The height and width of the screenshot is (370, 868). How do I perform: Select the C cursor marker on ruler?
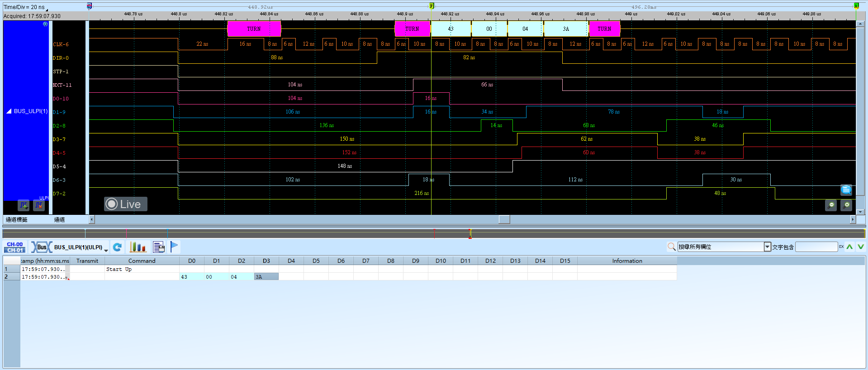coord(89,6)
